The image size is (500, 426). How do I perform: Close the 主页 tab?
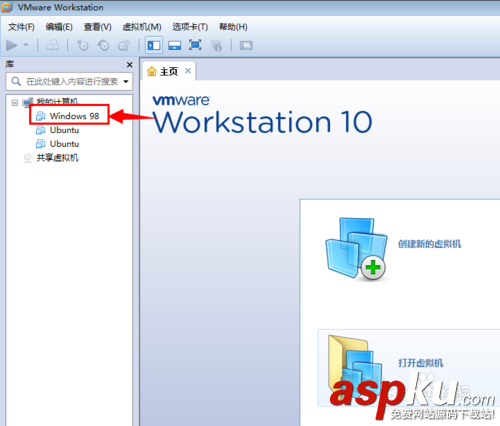point(188,71)
